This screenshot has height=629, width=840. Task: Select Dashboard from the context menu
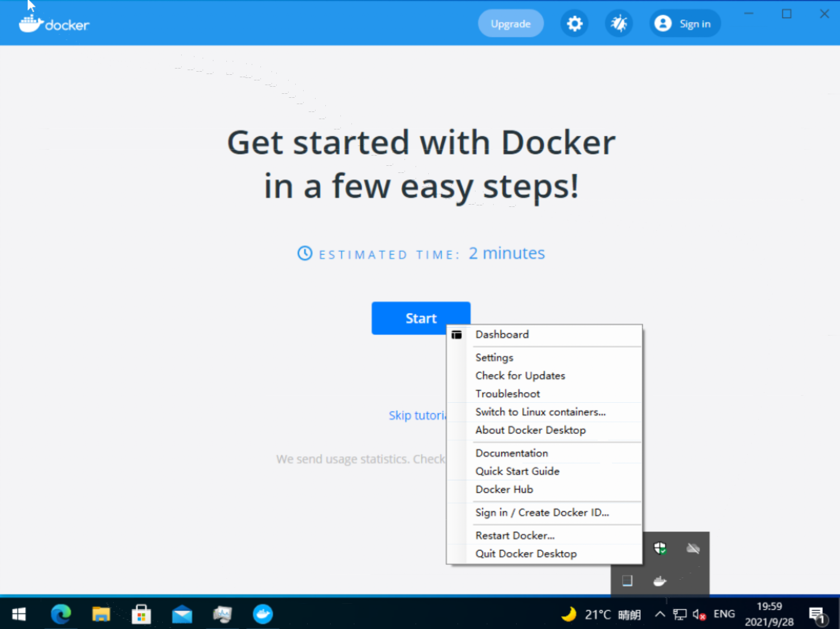[x=502, y=335]
